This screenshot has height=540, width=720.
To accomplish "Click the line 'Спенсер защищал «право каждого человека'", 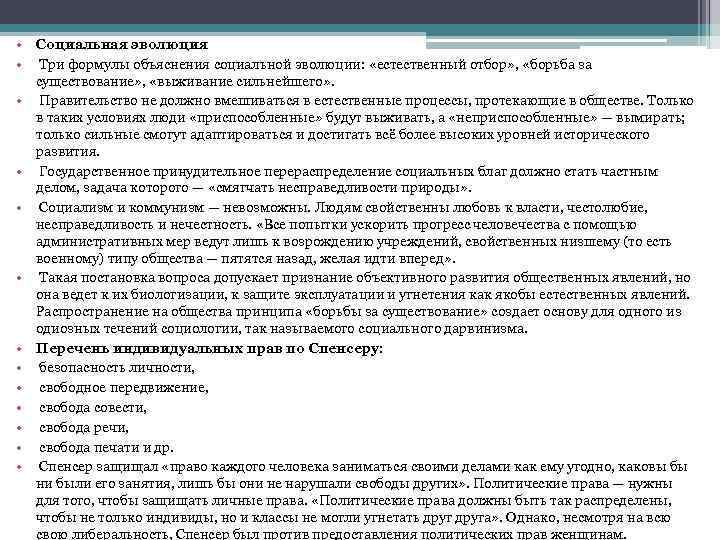I will (x=363, y=467).
